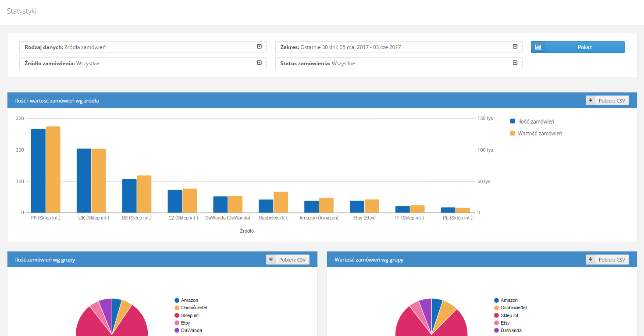644x336 pixels.
Task: Click Osobiście/tel. orange dot in left pie legend
Action: pos(177,308)
